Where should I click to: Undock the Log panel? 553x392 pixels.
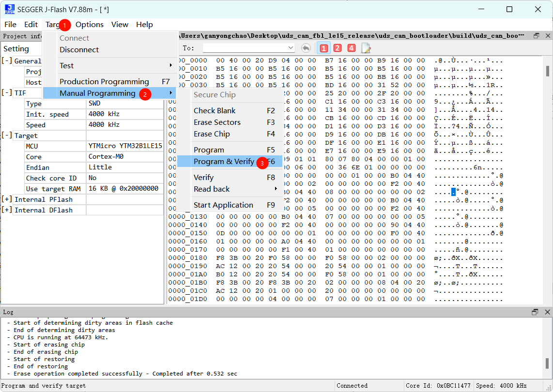535,312
